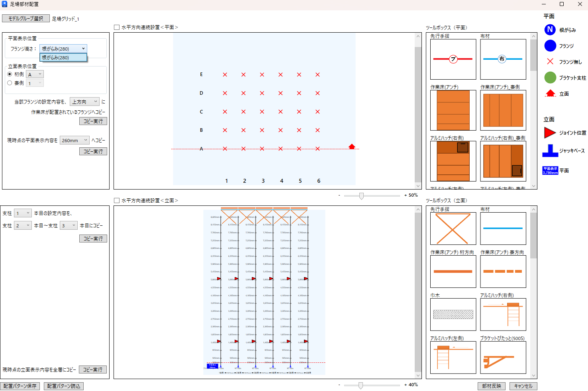The height and width of the screenshot is (391, 588).
Task: Open the 260mm copy-target dropdown
Action: [74, 141]
